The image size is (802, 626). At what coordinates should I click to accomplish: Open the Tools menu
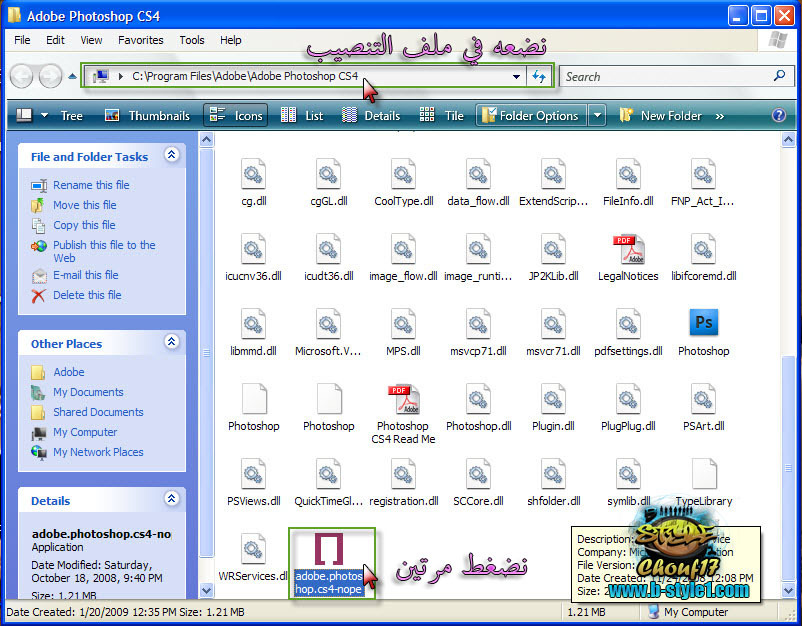(x=192, y=40)
